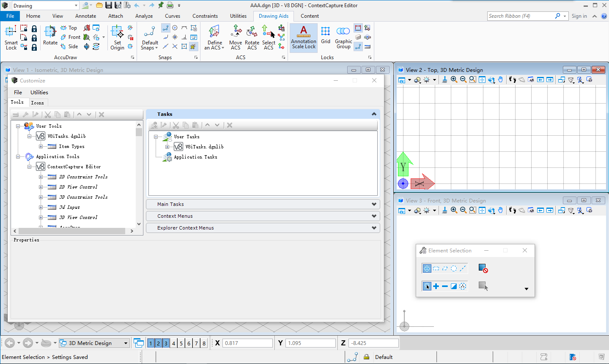The height and width of the screenshot is (364, 609).
Task: Rotate AccuDraw to Front view
Action: tap(70, 37)
